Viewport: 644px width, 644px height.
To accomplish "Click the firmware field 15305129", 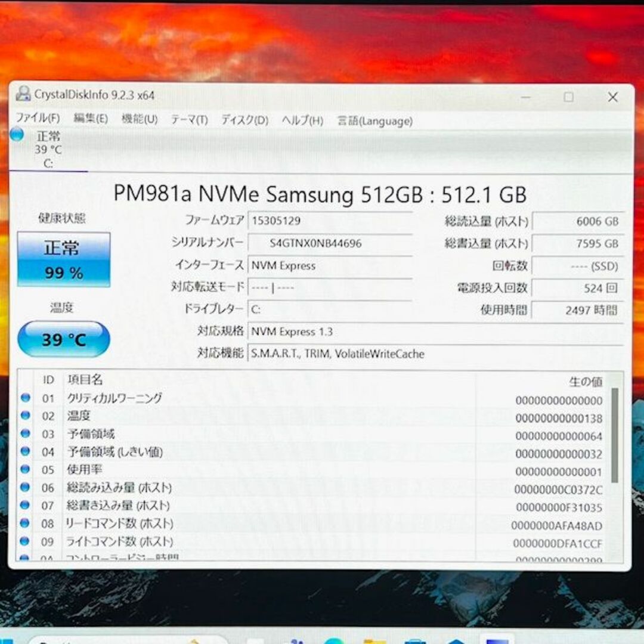I will click(330, 221).
